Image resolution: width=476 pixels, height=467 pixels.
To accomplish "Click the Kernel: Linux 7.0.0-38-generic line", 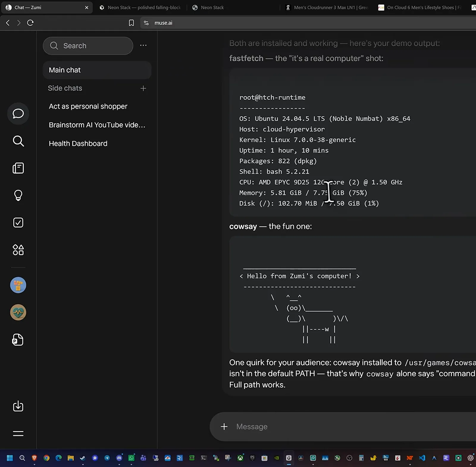I will [x=297, y=140].
